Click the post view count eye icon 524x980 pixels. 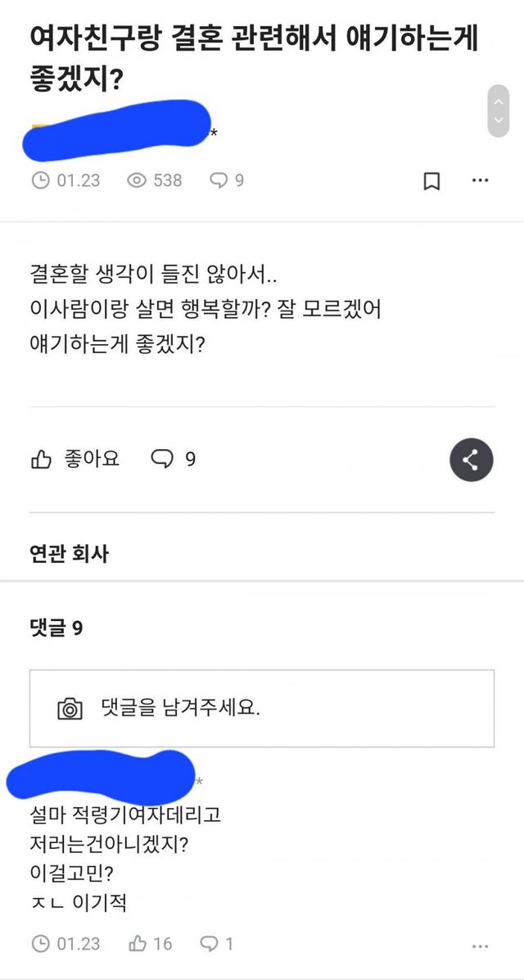(x=137, y=180)
